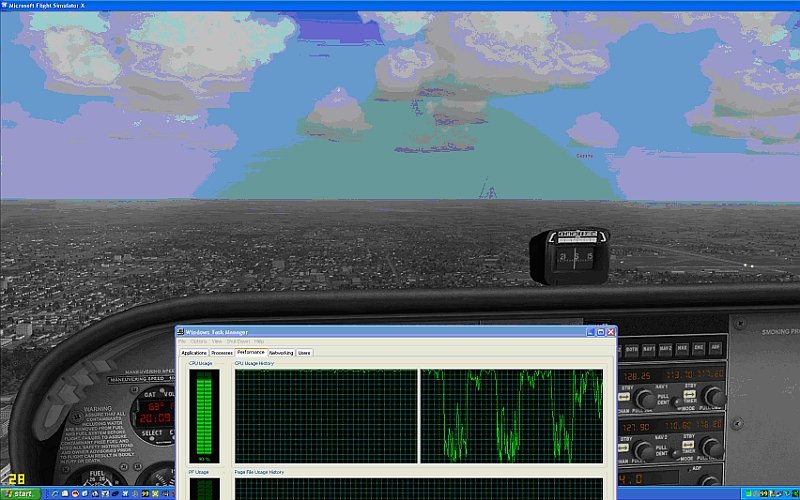Swap NAV1 standby frequency with the arrow button
Screen dimensions: 800x500
point(690,394)
